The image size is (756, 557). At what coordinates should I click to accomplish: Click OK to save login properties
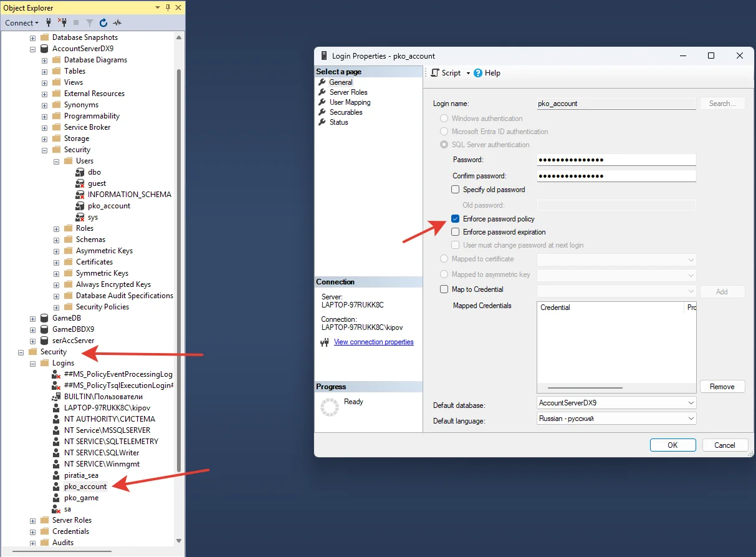pyautogui.click(x=672, y=445)
